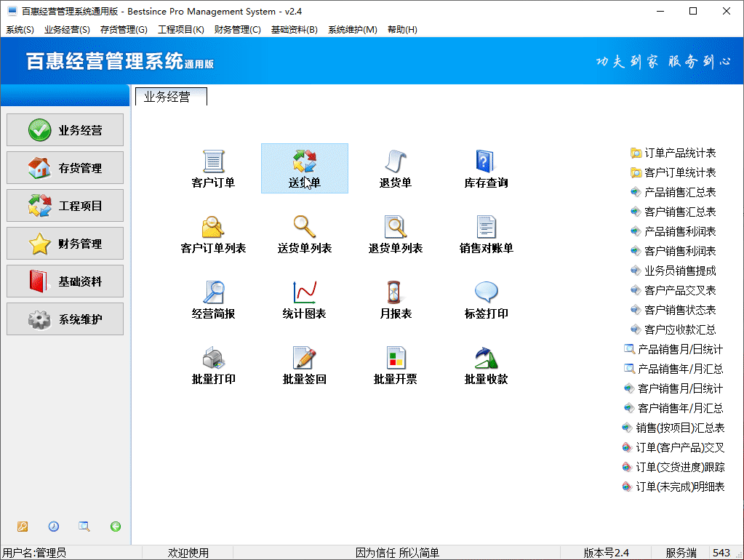Open 客户订单统计表 report

point(673,172)
